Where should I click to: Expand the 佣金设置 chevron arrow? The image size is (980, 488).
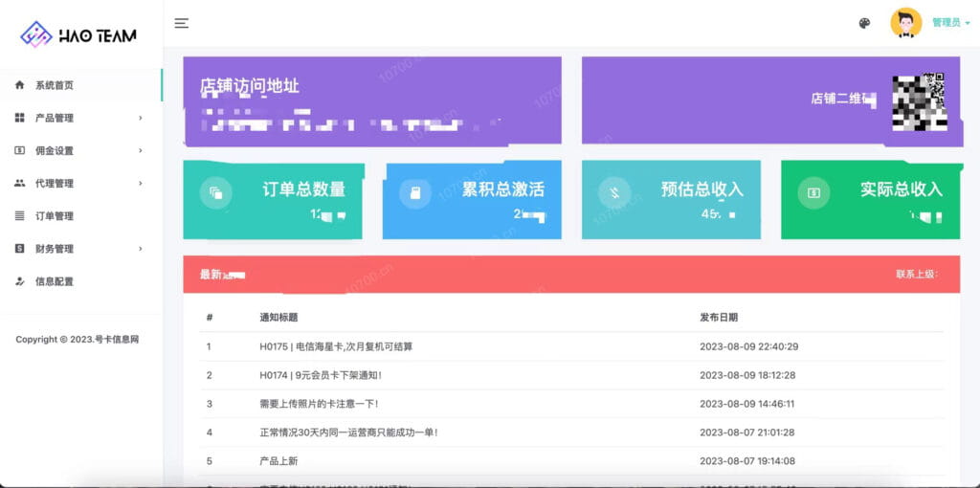click(141, 150)
